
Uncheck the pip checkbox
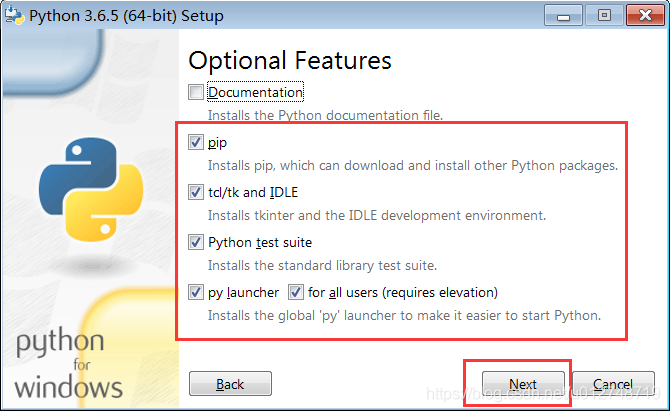tap(196, 142)
